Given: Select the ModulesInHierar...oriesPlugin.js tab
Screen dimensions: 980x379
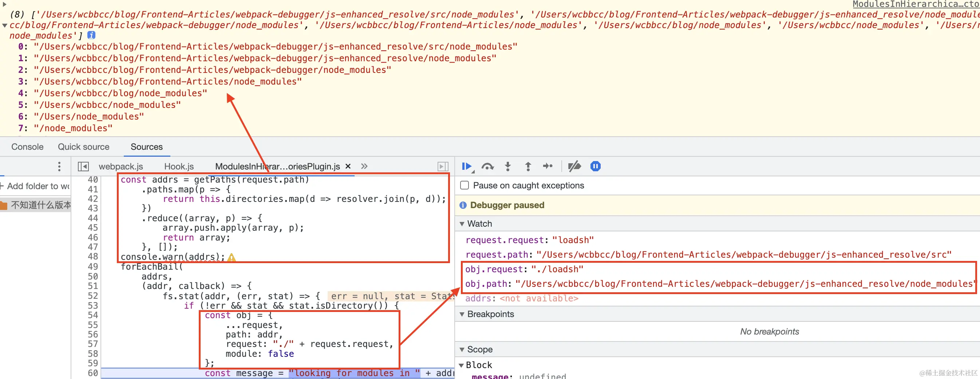Looking at the screenshot, I should [277, 167].
